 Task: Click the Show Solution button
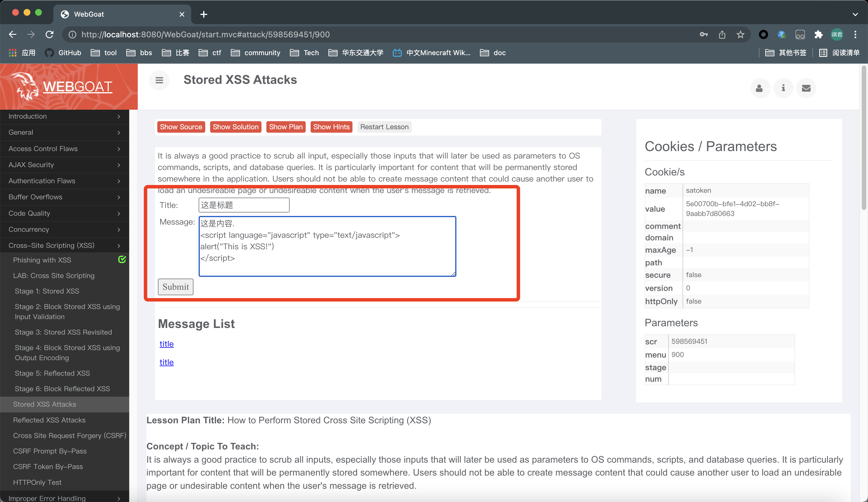coord(235,127)
